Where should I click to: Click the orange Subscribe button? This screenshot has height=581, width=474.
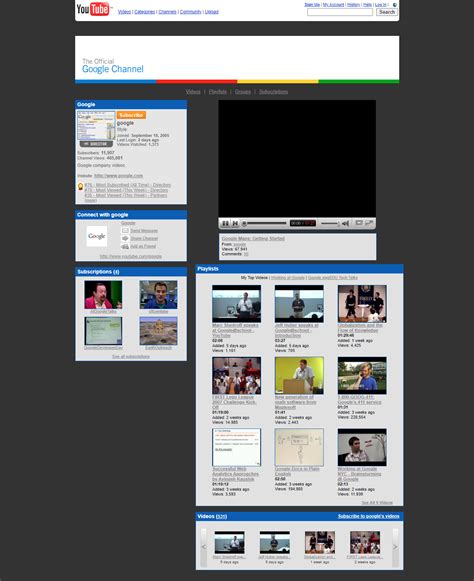click(x=131, y=115)
